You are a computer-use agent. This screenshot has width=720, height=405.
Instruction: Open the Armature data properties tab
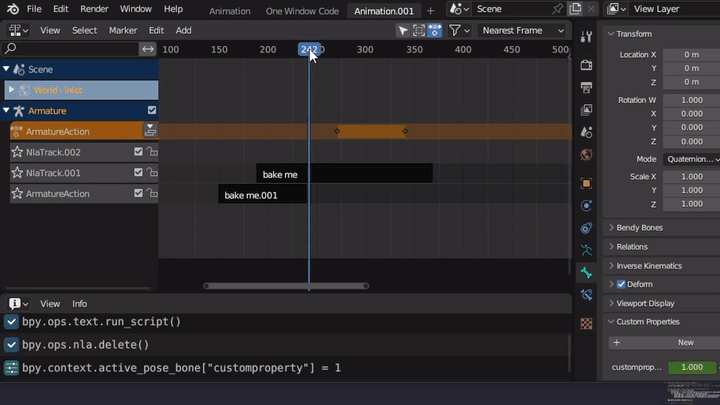point(586,250)
